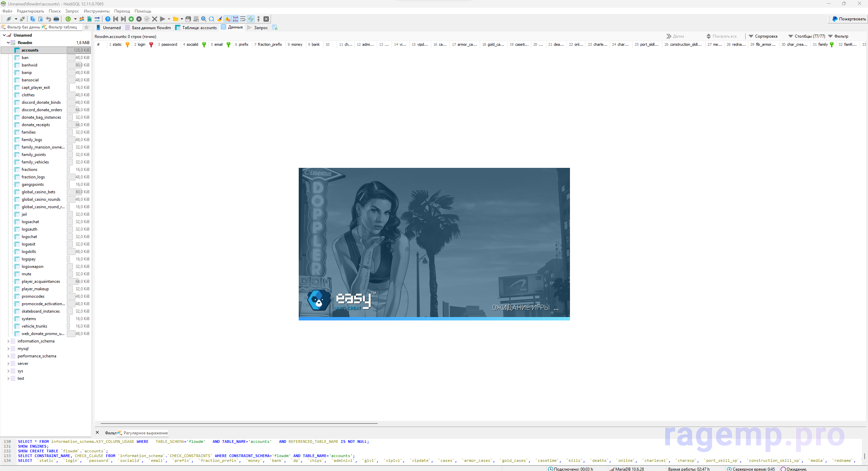868x471 pixels.
Task: Click the magnifier search icon
Action: [x=204, y=19]
